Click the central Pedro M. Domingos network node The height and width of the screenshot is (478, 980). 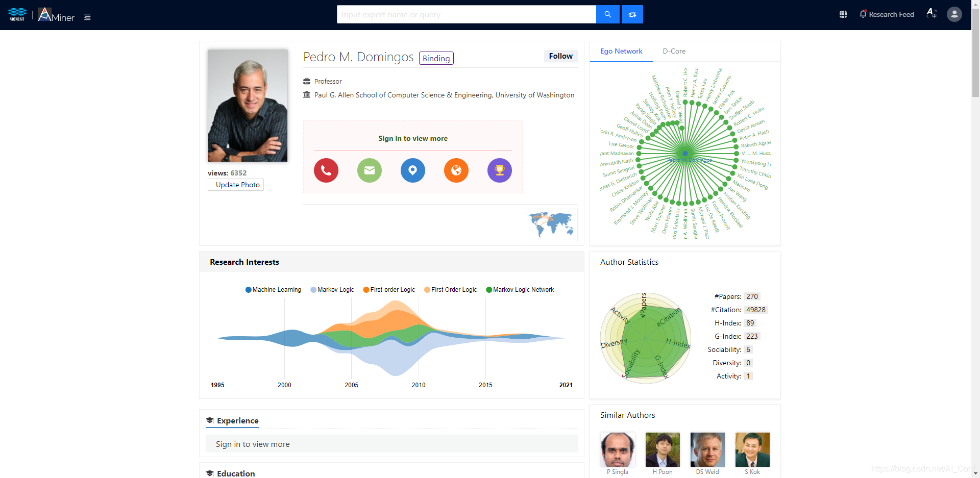pyautogui.click(x=685, y=153)
